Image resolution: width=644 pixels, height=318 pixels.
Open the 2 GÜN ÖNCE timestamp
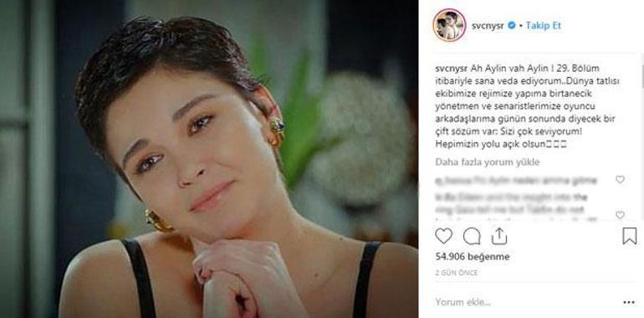pos(457,273)
